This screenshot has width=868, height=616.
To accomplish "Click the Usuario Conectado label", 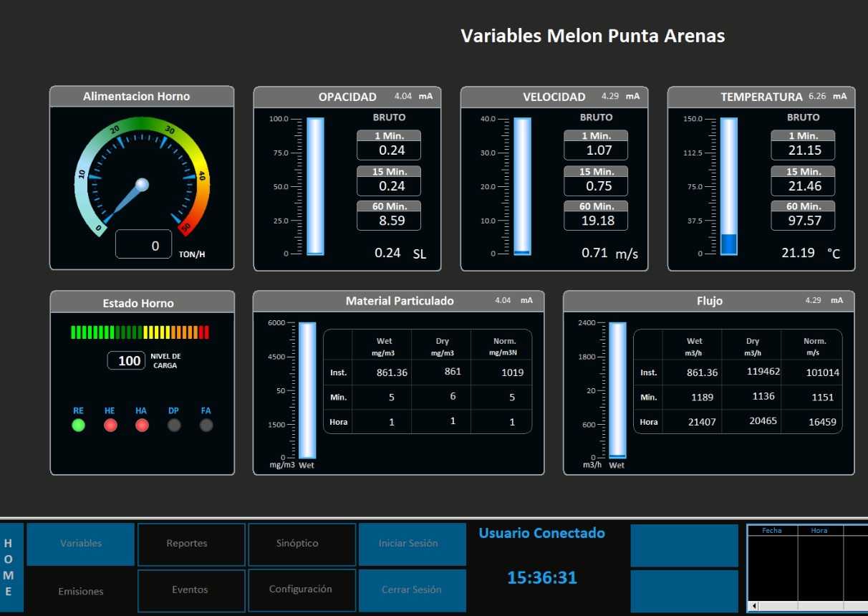I will point(541,533).
